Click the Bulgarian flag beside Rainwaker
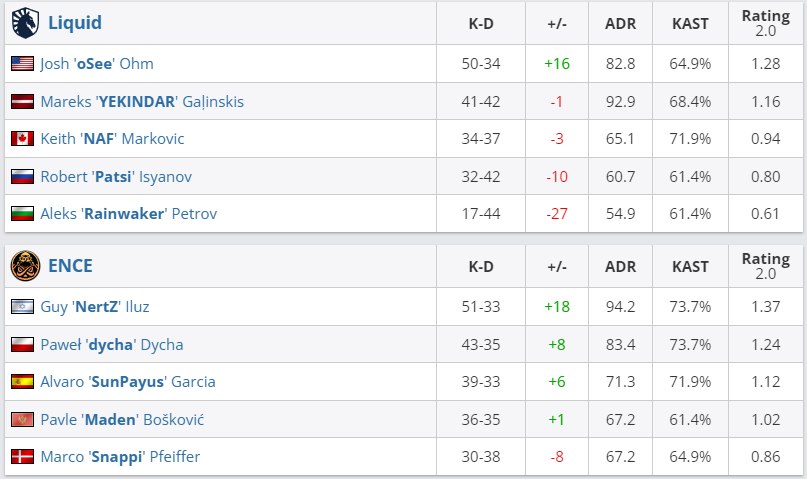807x479 pixels. 23,214
